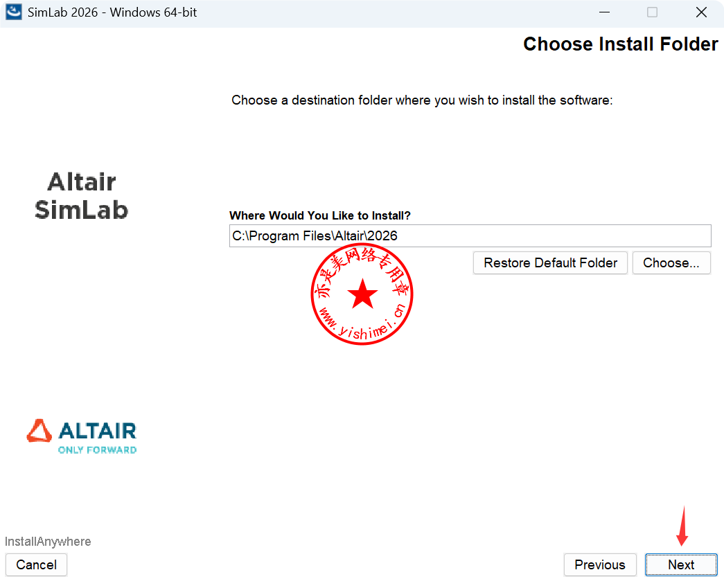The width and height of the screenshot is (724, 588).
Task: Click the Altair triangle logo icon
Action: click(x=39, y=430)
